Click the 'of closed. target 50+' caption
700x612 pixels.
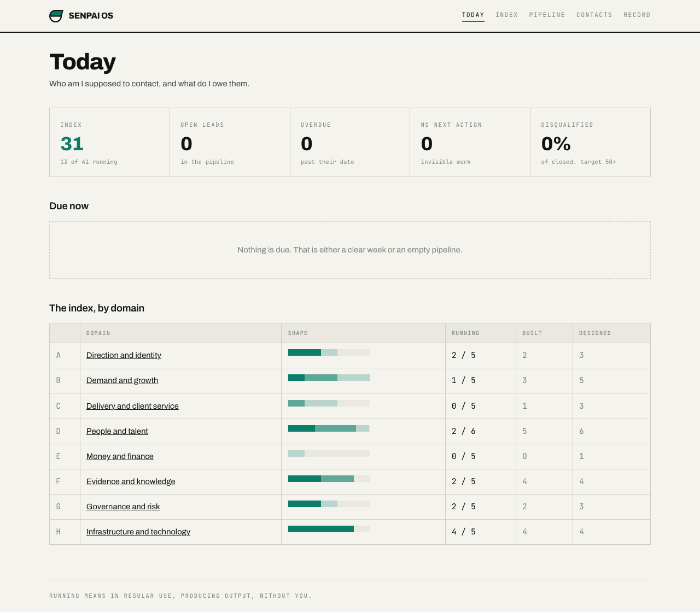pos(579,162)
